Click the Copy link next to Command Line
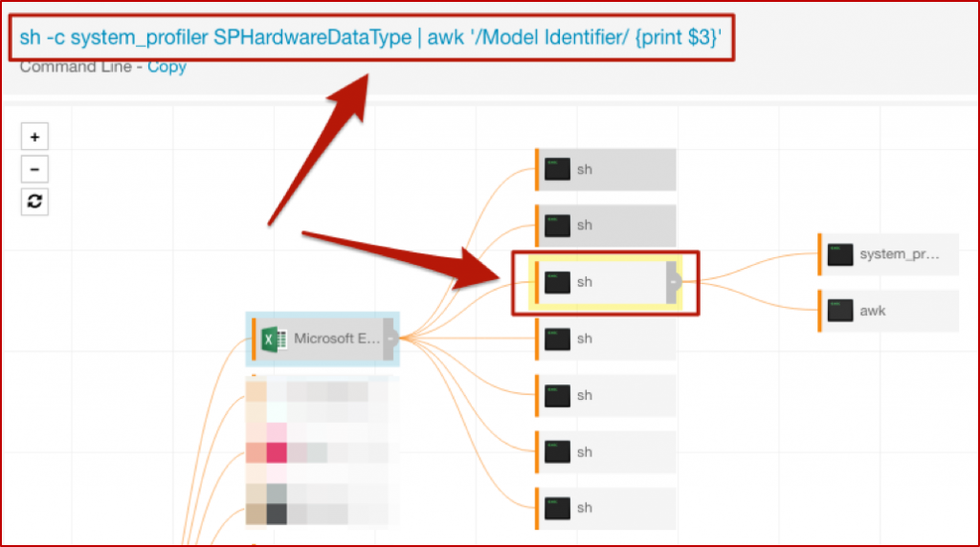 point(167,67)
